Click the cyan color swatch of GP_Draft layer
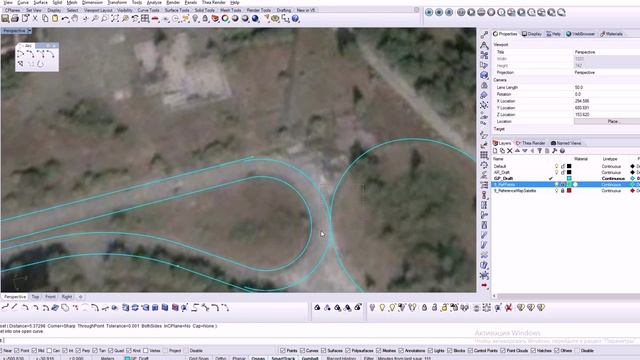The image size is (640, 360). click(569, 178)
